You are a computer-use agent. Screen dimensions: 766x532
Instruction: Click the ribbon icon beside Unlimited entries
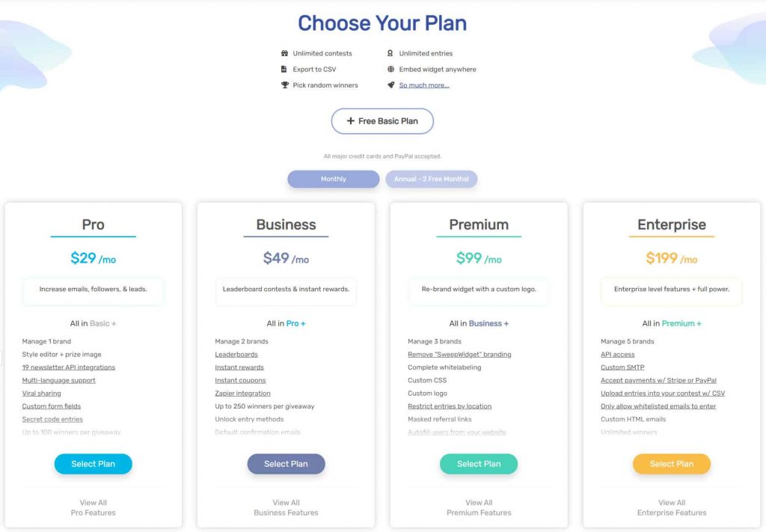[x=390, y=54]
